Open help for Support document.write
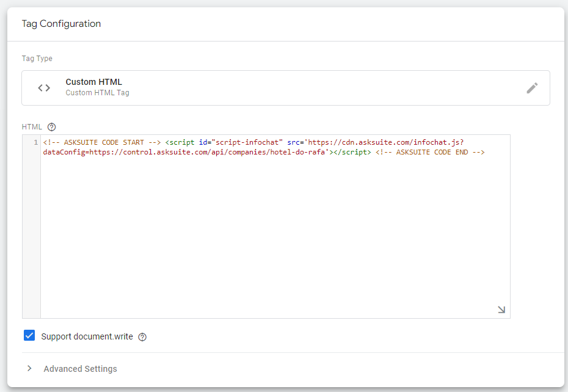The image size is (568, 392). pyautogui.click(x=142, y=337)
